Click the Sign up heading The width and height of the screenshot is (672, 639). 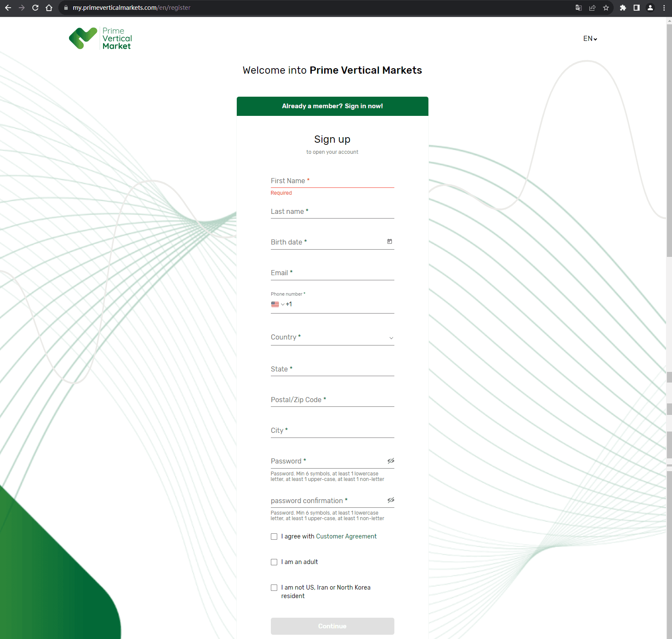tap(332, 139)
